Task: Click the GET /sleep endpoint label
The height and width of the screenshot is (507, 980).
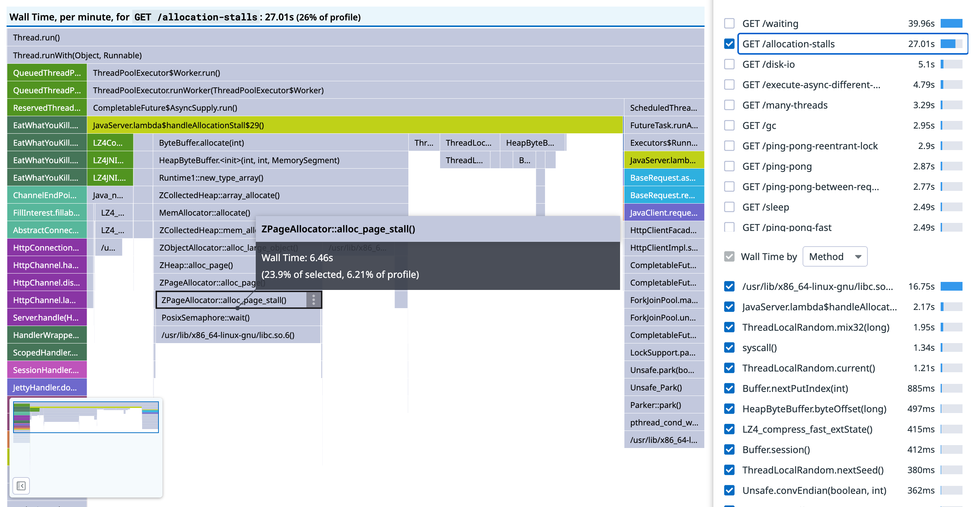Action: pyautogui.click(x=765, y=207)
